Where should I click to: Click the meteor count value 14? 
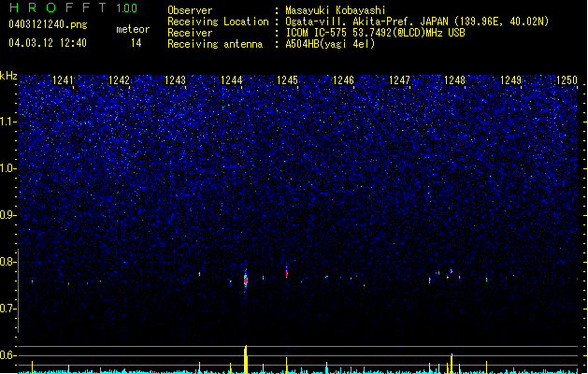click(136, 43)
